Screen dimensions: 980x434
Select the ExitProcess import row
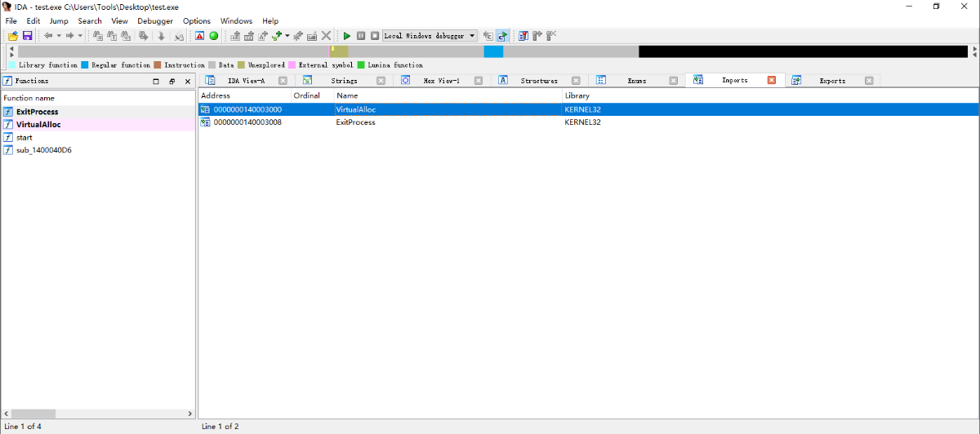tap(588, 122)
